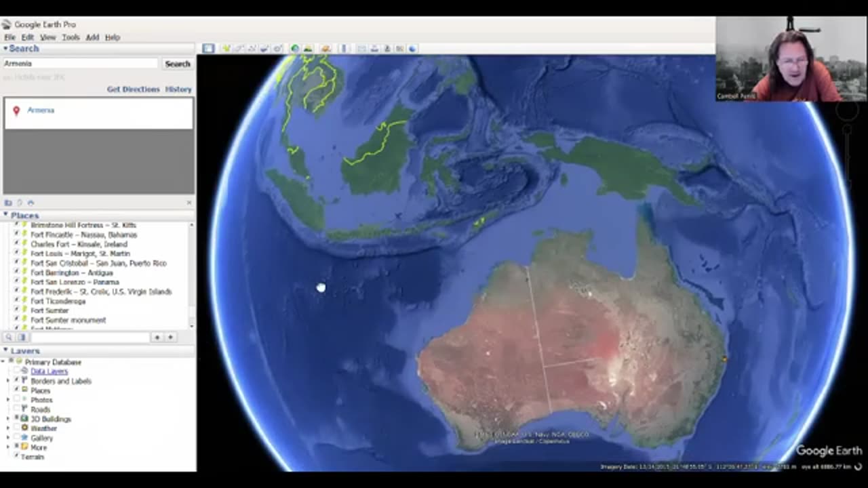Click the Places list vertical scrollbar
Viewport: 868px width, 488px height.
pos(191,274)
